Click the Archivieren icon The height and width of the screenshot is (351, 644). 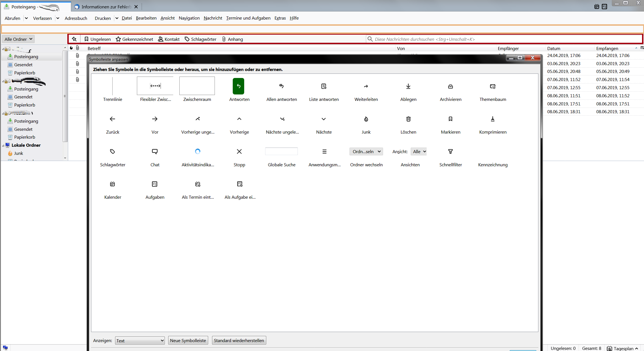[450, 86]
